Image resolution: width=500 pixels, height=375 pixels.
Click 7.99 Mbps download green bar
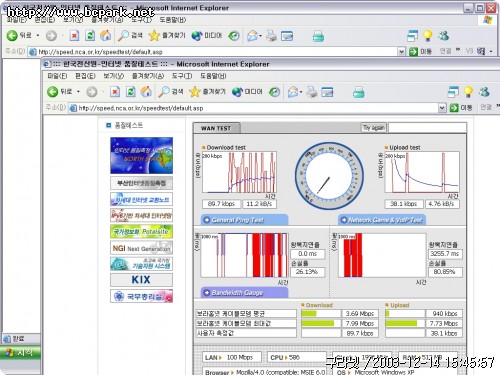click(318, 323)
